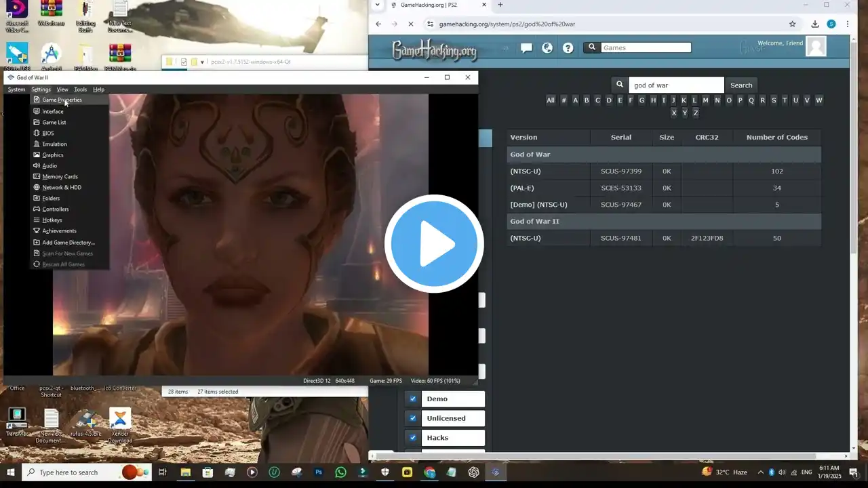Toggle the Demo checkbox
The height and width of the screenshot is (488, 868).
[413, 399]
